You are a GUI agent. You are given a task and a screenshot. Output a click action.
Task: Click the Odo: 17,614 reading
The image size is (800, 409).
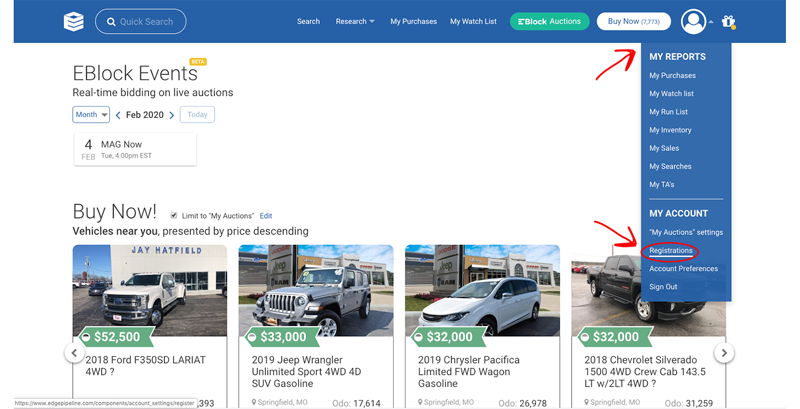pos(356,403)
